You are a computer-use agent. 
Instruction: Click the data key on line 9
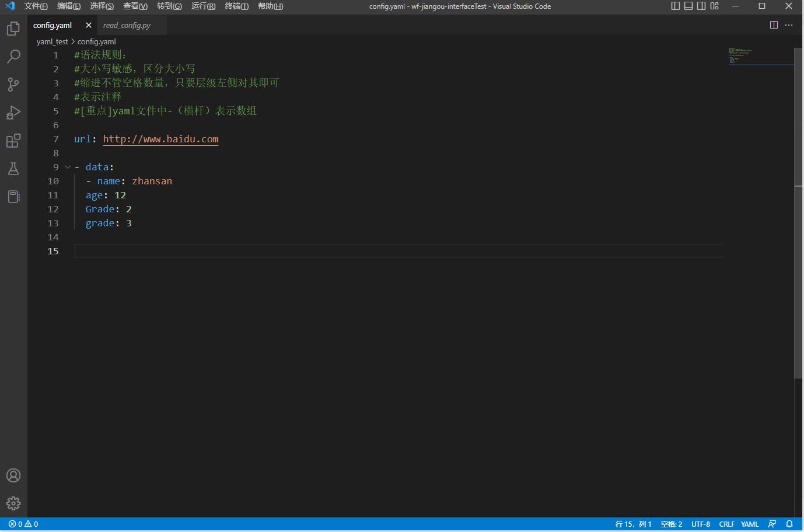pyautogui.click(x=97, y=167)
